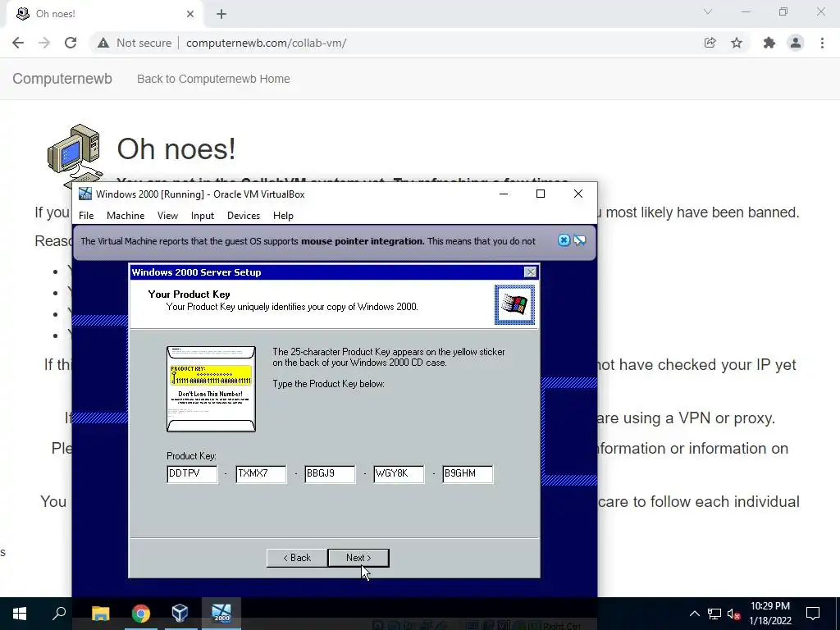The image size is (840, 630).
Task: Open the Chrome three-dot menu
Action: pos(822,43)
